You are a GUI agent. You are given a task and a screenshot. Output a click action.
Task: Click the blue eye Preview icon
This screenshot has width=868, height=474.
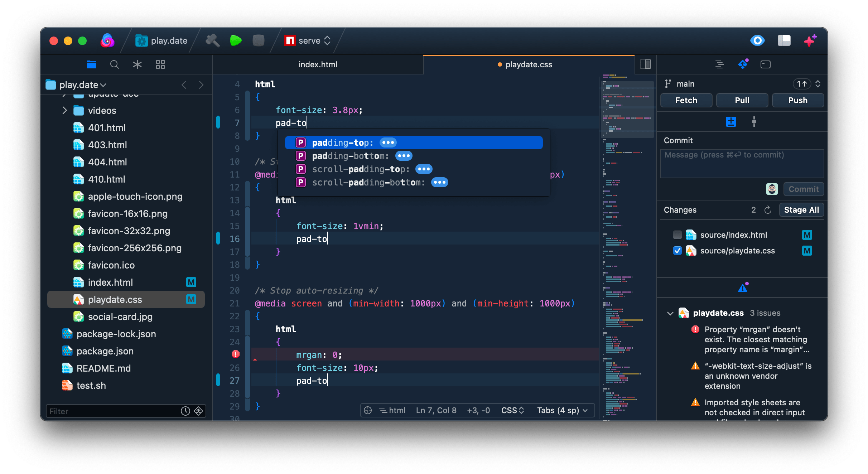757,40
